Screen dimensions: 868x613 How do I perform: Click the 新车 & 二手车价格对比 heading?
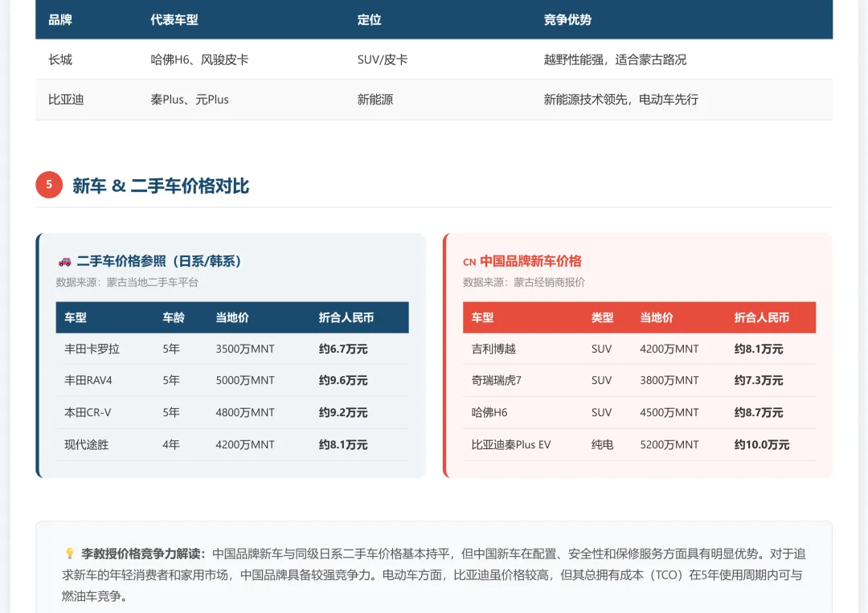coord(161,186)
